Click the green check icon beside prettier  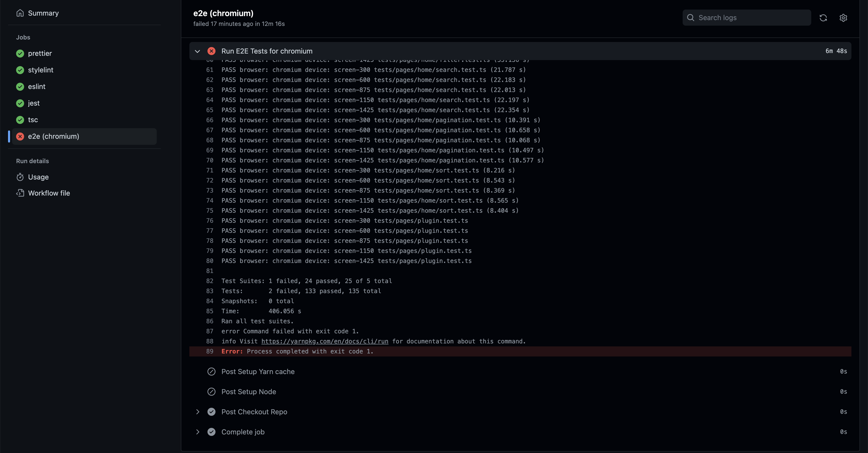20,53
